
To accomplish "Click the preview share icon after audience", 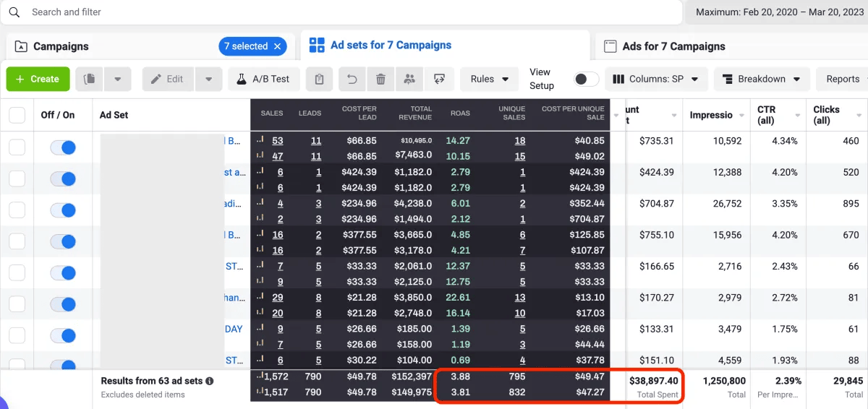I will [x=438, y=79].
